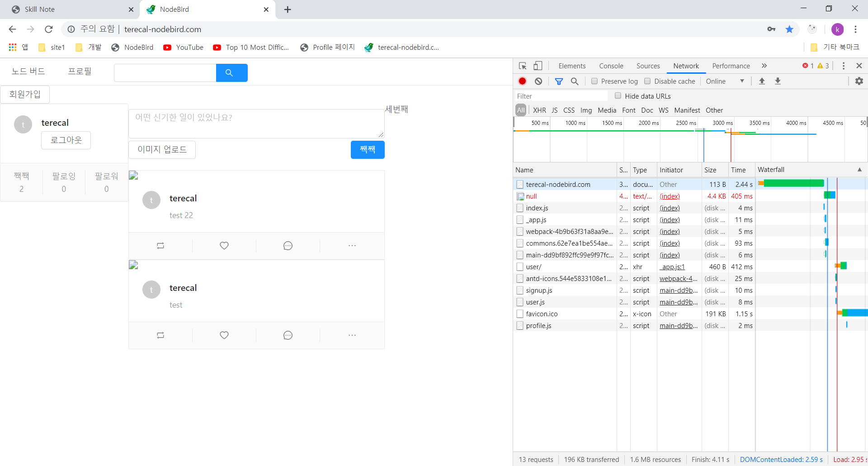Select the favicon.ico request row
868x466 pixels.
tap(690, 314)
